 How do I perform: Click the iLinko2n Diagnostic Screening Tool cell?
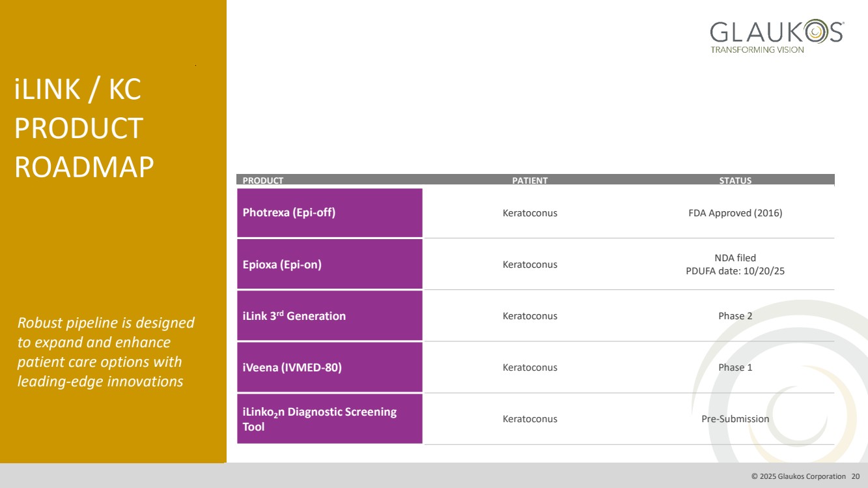[x=329, y=419]
